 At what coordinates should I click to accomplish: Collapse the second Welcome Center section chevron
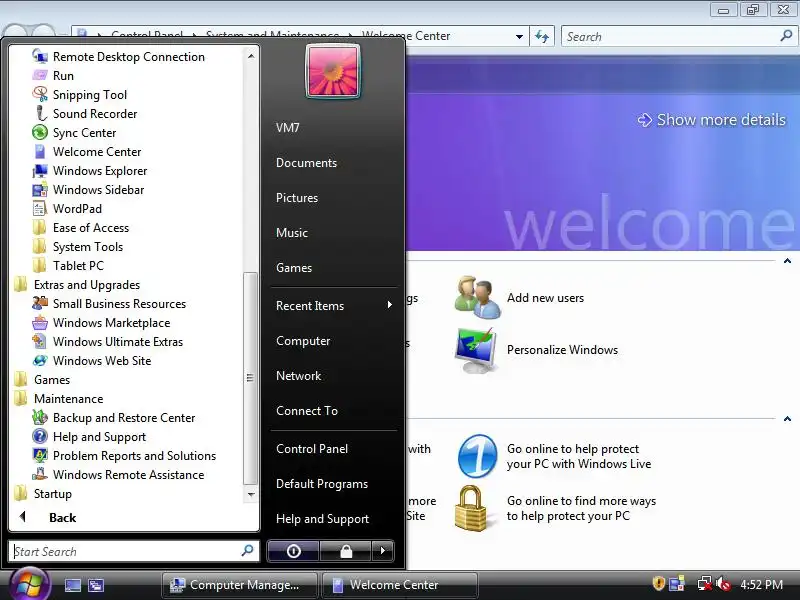(x=787, y=419)
